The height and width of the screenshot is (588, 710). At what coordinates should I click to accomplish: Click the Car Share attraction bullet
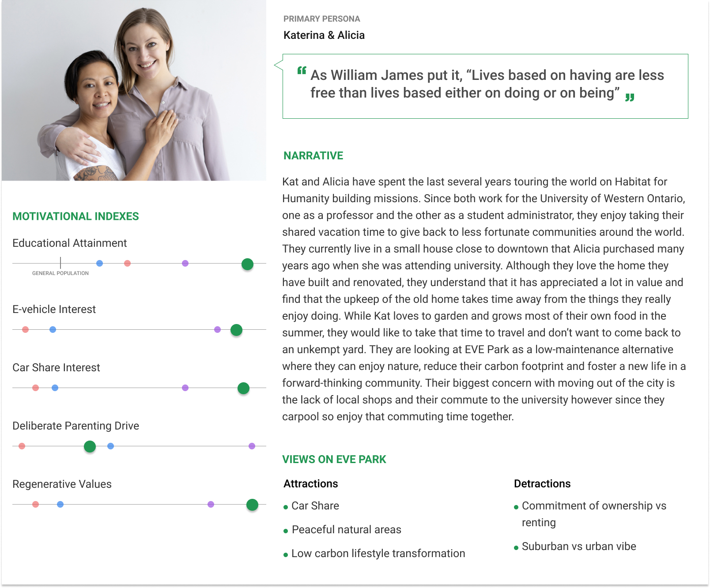pos(315,506)
